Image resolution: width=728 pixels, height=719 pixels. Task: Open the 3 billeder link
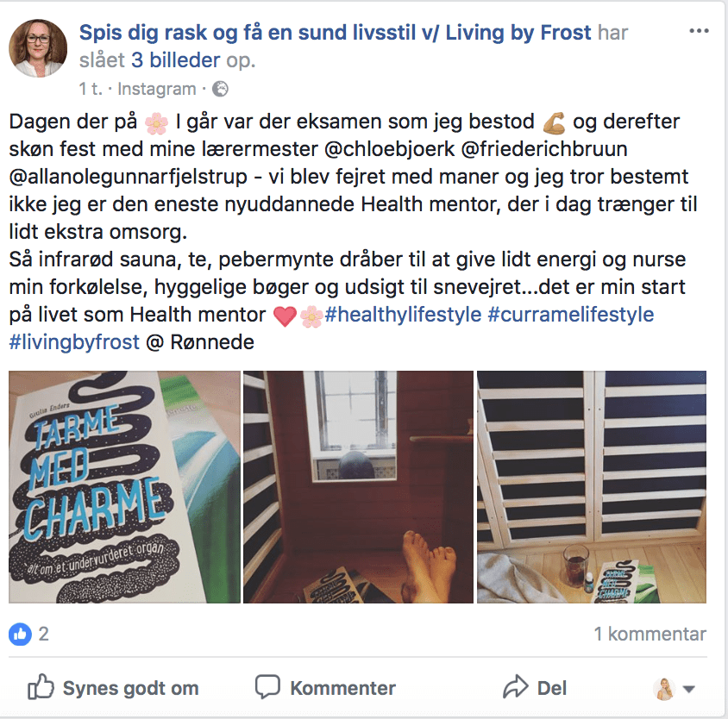pyautogui.click(x=175, y=60)
